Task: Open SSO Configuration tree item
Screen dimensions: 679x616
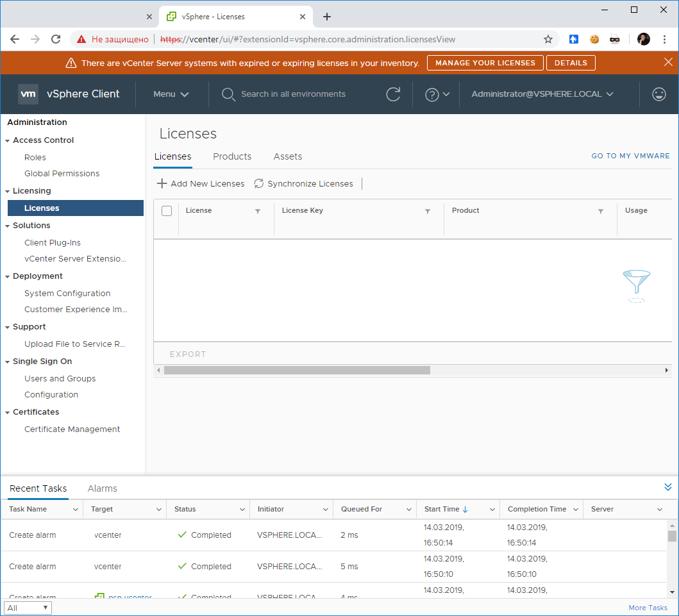Action: coord(51,395)
